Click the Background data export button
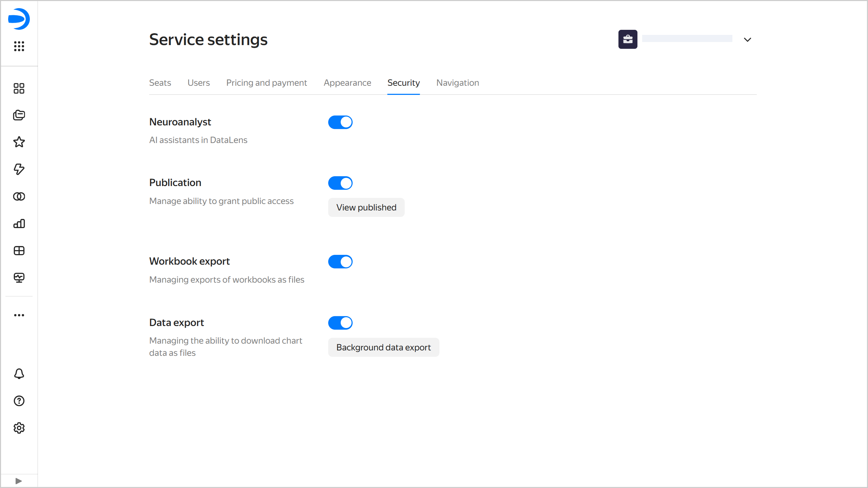868x488 pixels. tap(383, 347)
